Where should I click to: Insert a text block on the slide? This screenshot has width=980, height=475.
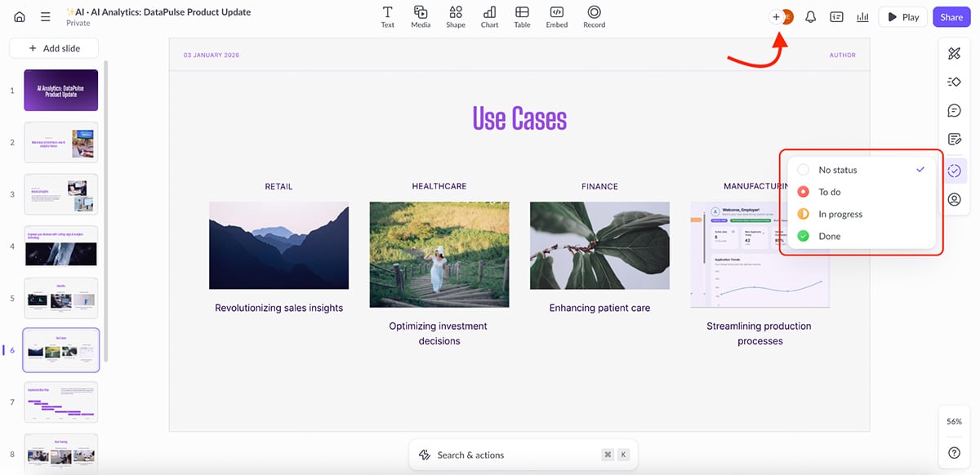coord(387,16)
